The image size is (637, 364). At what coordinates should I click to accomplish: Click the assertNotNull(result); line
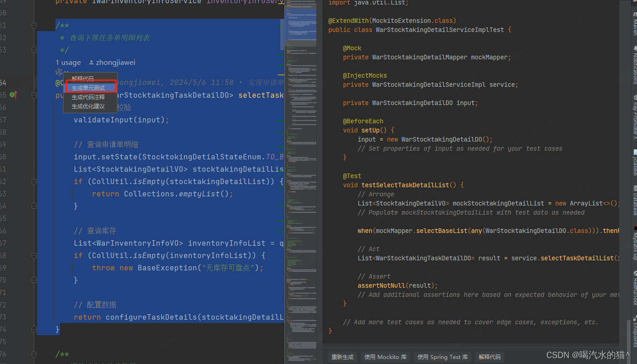(398, 285)
